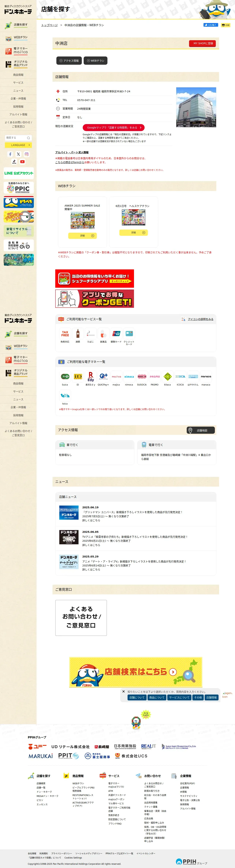235x868 pixels.
Task: Click 詳細 under ヘルスケアチラシ
Action: [x=134, y=232]
